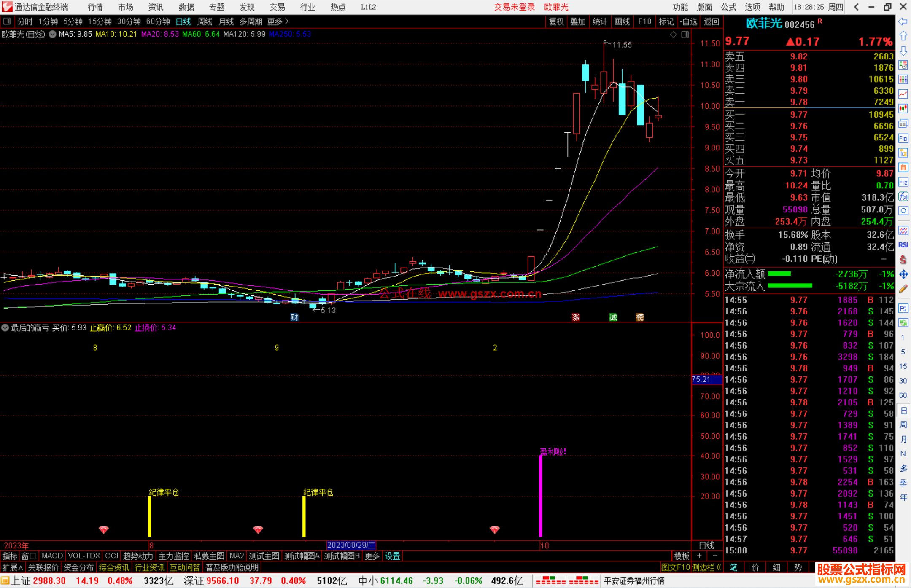Click the four-way move arrows icon
Image resolution: width=911 pixels, height=588 pixels.
coord(903,274)
